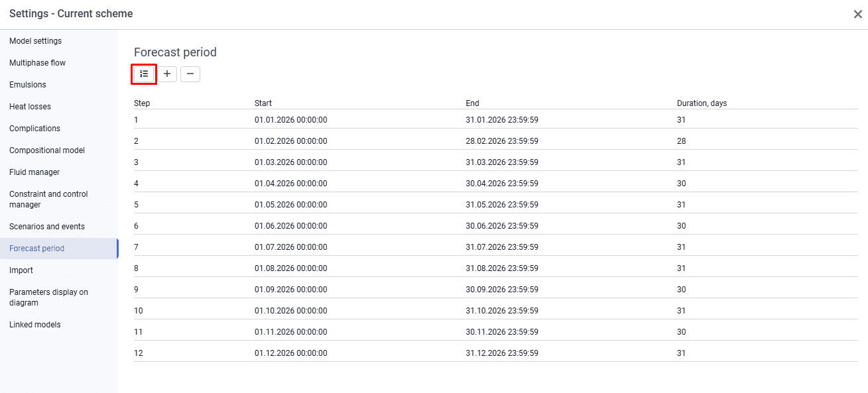Click start date 01.07.2026 00:00:00
This screenshot has height=393, width=868.
[x=290, y=247]
